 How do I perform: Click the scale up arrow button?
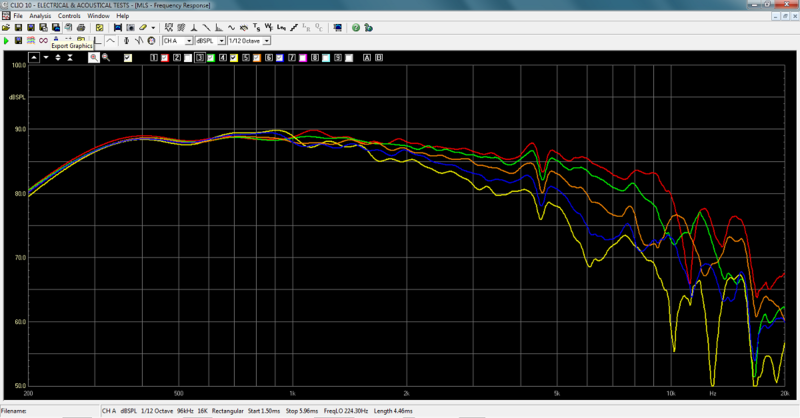click(x=34, y=58)
